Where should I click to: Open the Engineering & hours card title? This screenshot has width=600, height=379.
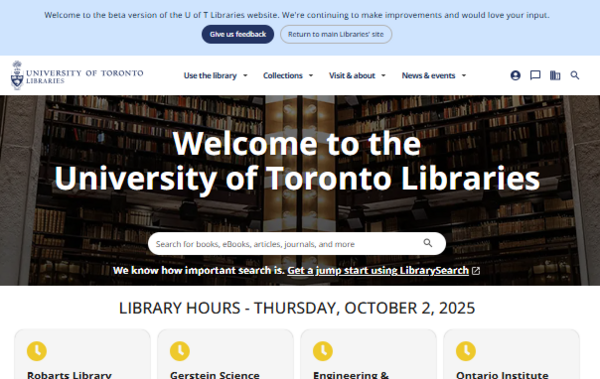(351, 374)
